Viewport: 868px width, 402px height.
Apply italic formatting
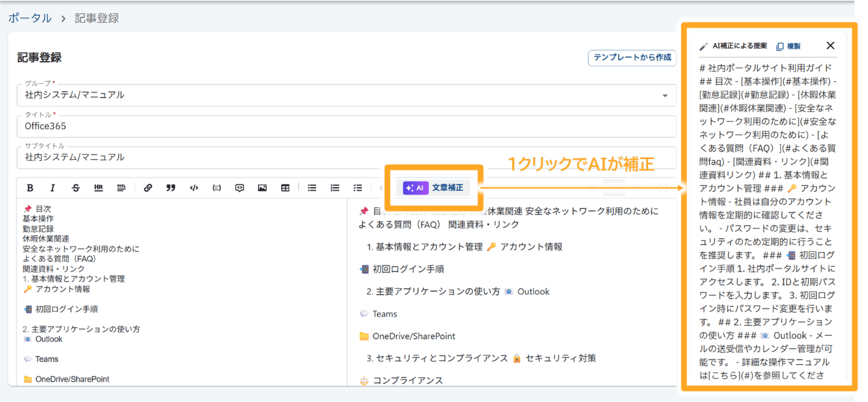click(52, 187)
